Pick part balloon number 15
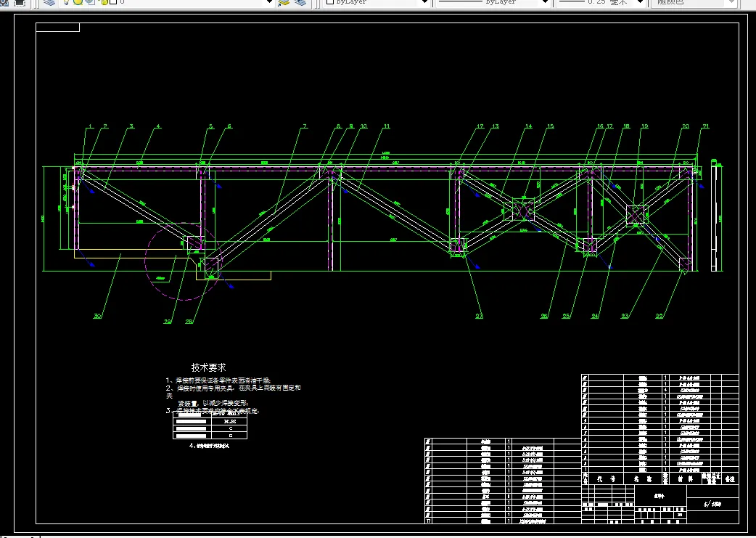 [551, 126]
